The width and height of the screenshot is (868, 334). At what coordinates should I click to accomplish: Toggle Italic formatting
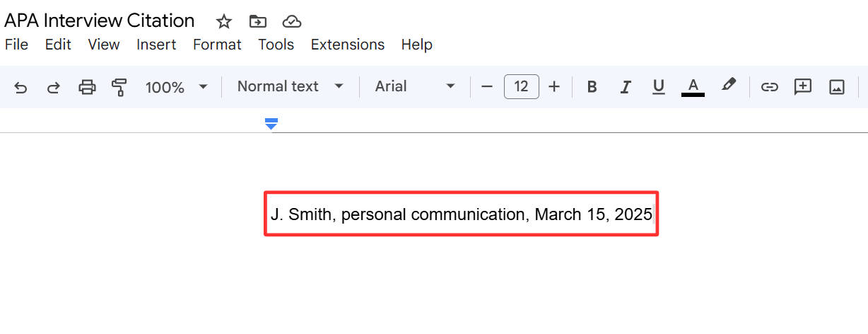point(626,87)
